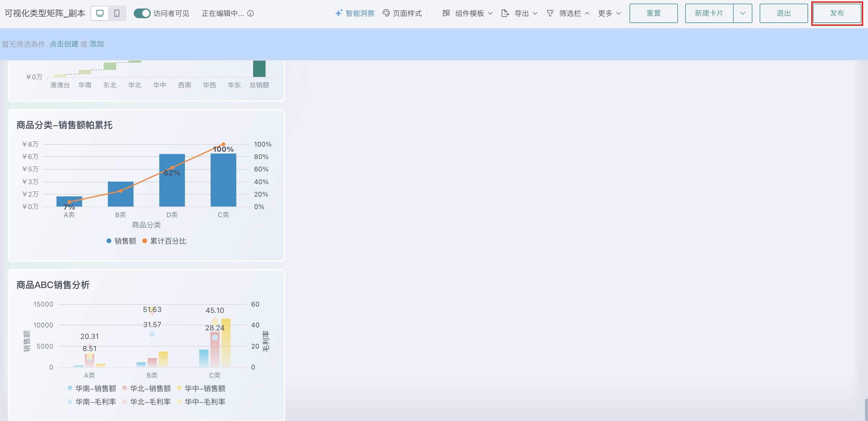Switch to desktop layout view icon
Screen dimensions: 868x421
click(100, 13)
